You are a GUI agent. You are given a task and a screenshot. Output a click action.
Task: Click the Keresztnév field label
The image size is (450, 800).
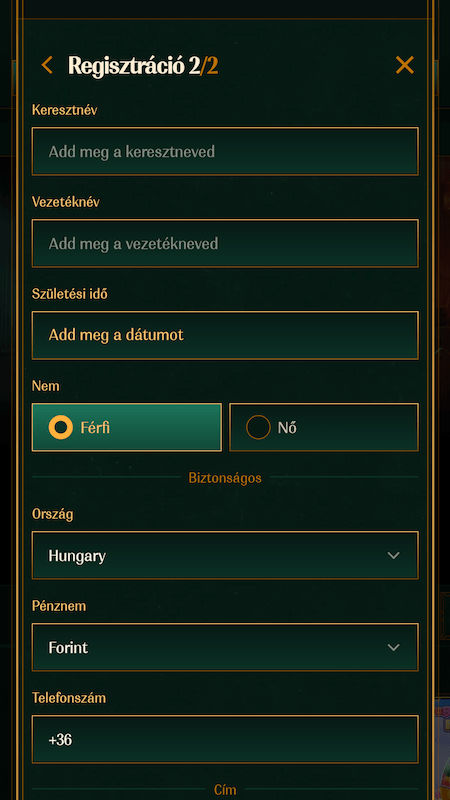64,110
